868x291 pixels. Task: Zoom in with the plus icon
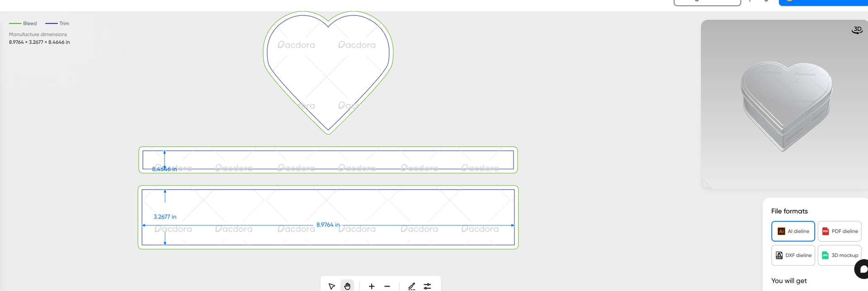click(372, 286)
